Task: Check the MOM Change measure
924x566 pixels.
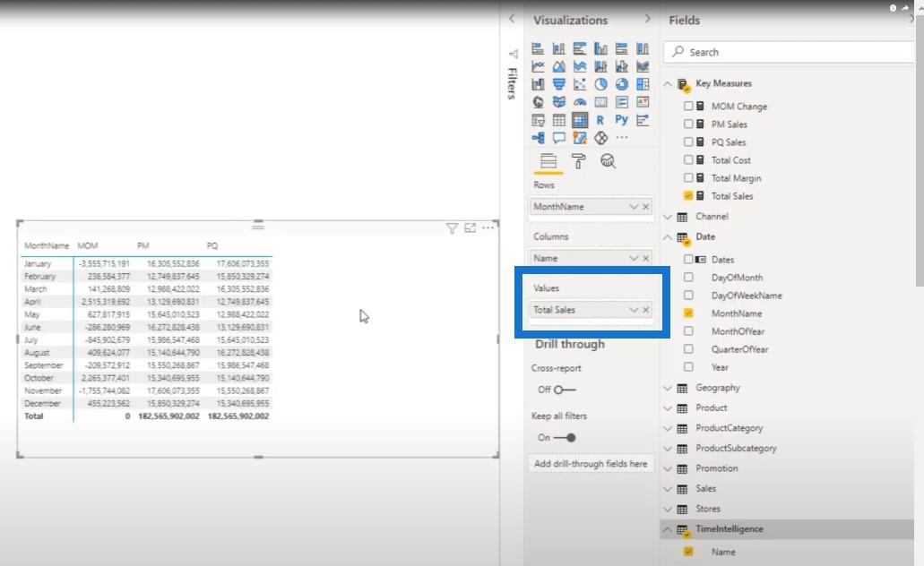Action: point(688,106)
